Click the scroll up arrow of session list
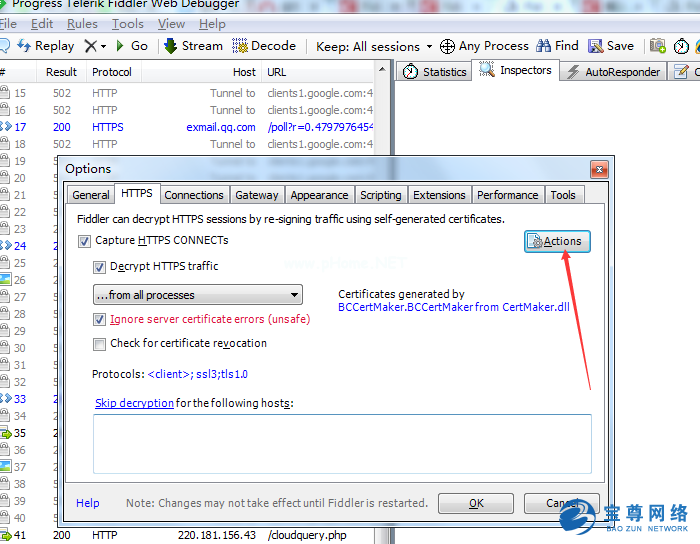 382,70
